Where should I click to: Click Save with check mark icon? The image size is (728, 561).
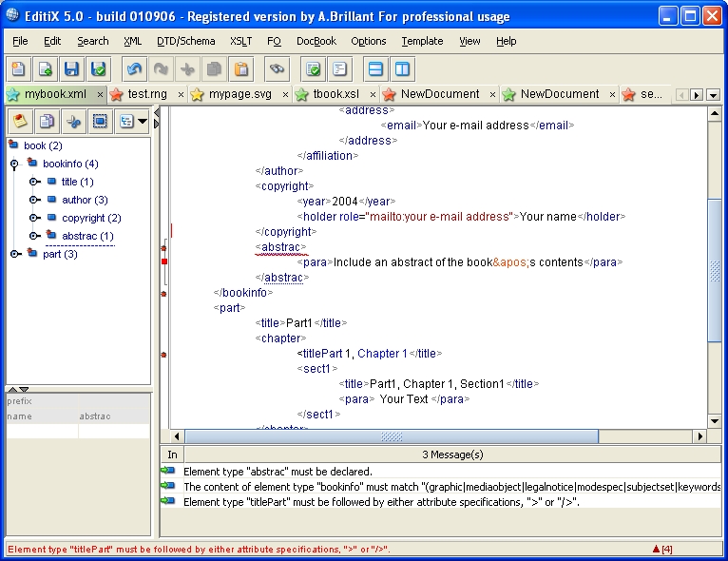point(99,69)
